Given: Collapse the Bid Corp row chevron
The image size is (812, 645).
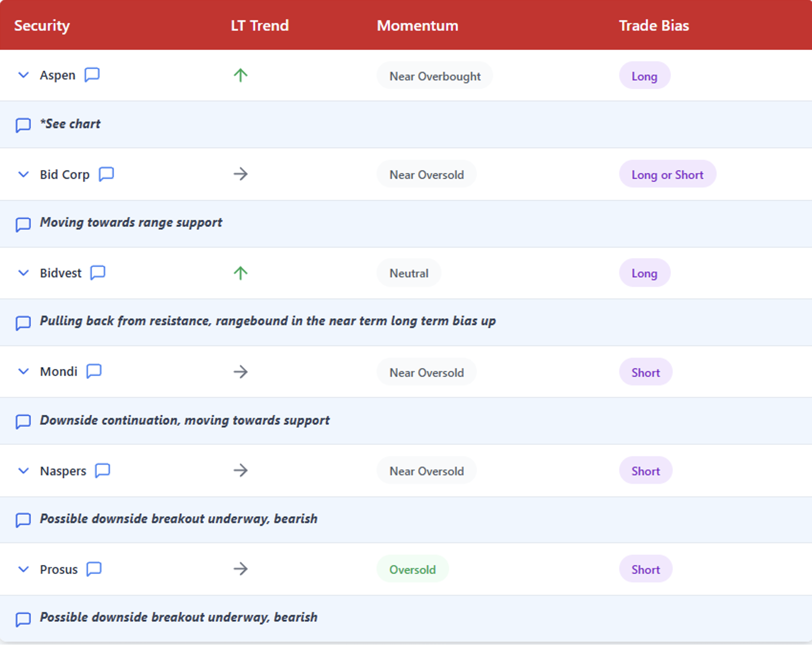Looking at the screenshot, I should 23,174.
